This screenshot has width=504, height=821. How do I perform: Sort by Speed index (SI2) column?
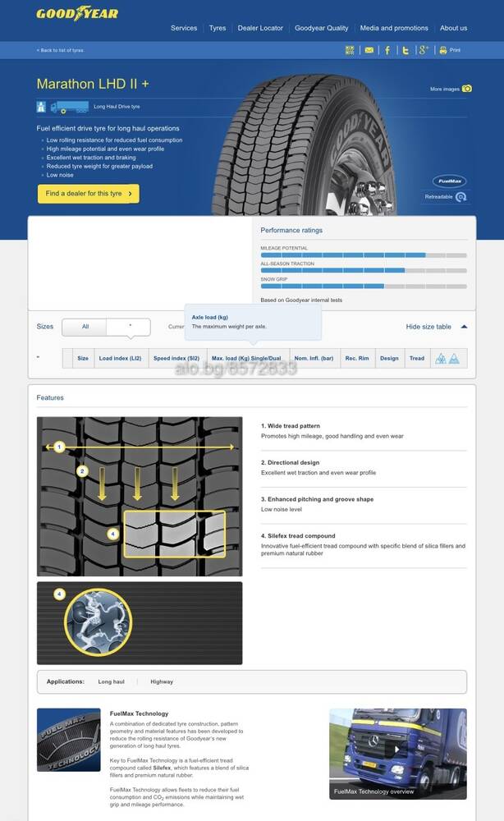point(176,359)
